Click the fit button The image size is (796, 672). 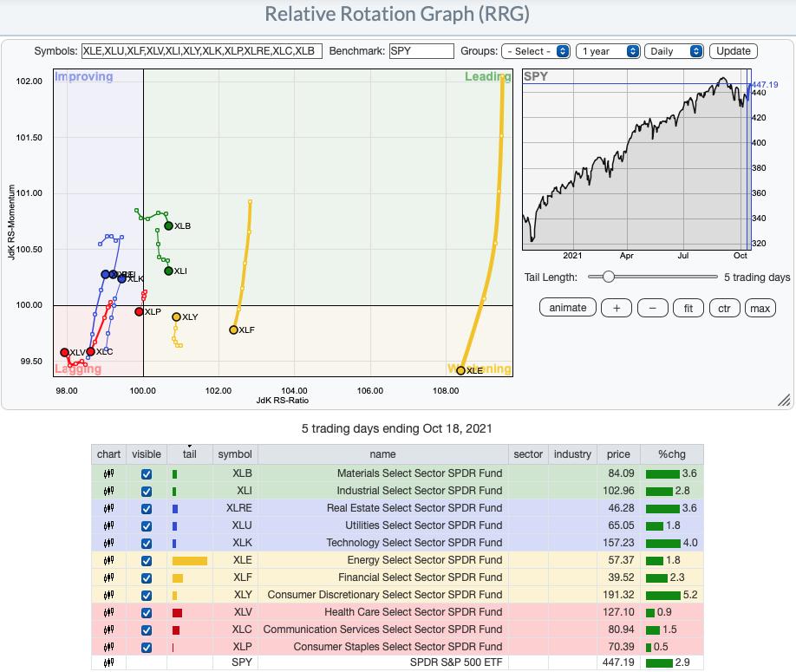pos(688,308)
